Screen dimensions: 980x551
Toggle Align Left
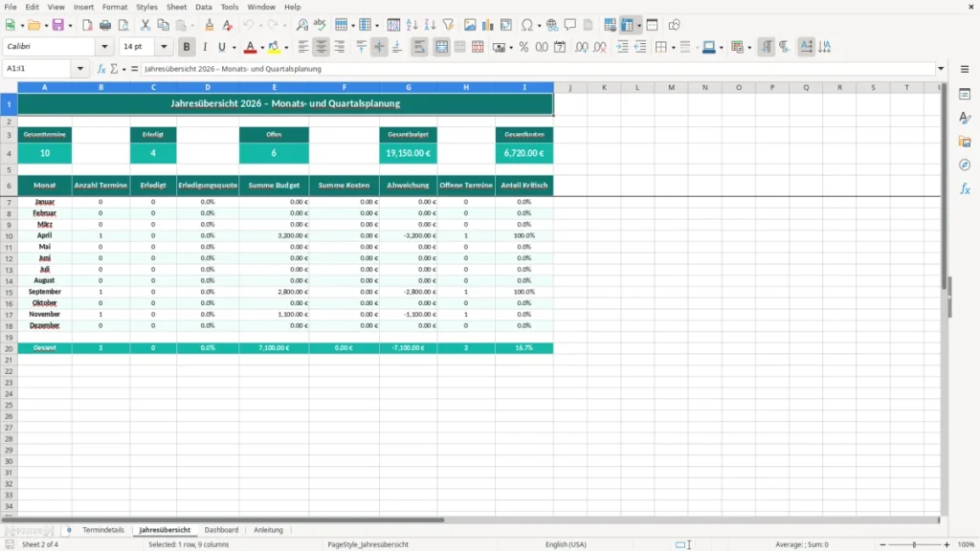click(303, 47)
